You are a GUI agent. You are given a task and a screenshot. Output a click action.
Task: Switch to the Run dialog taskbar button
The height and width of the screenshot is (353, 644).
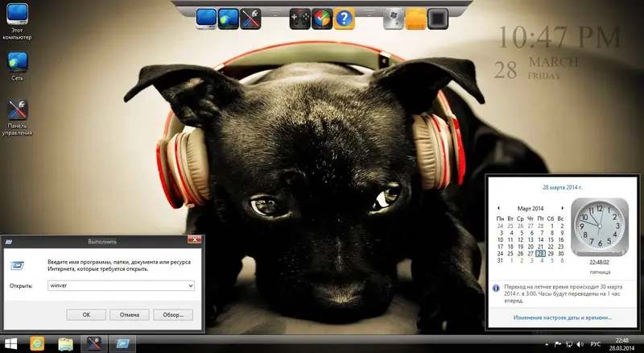122,344
